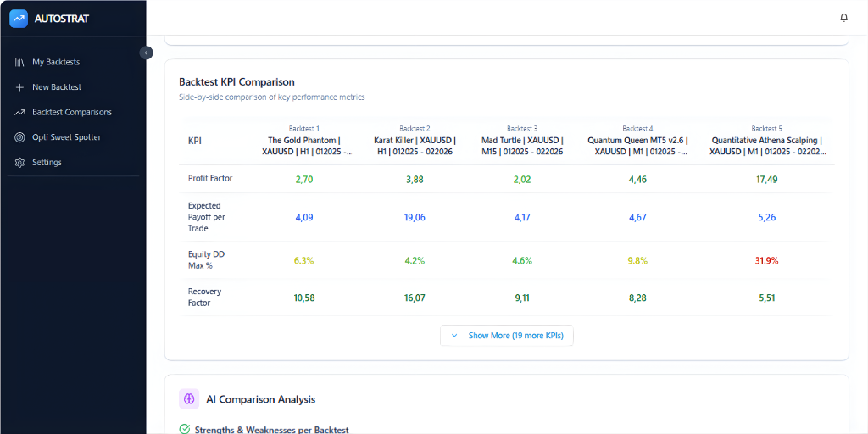868x434 pixels.
Task: Expand Show More (19 more KPIs)
Action: (x=507, y=336)
